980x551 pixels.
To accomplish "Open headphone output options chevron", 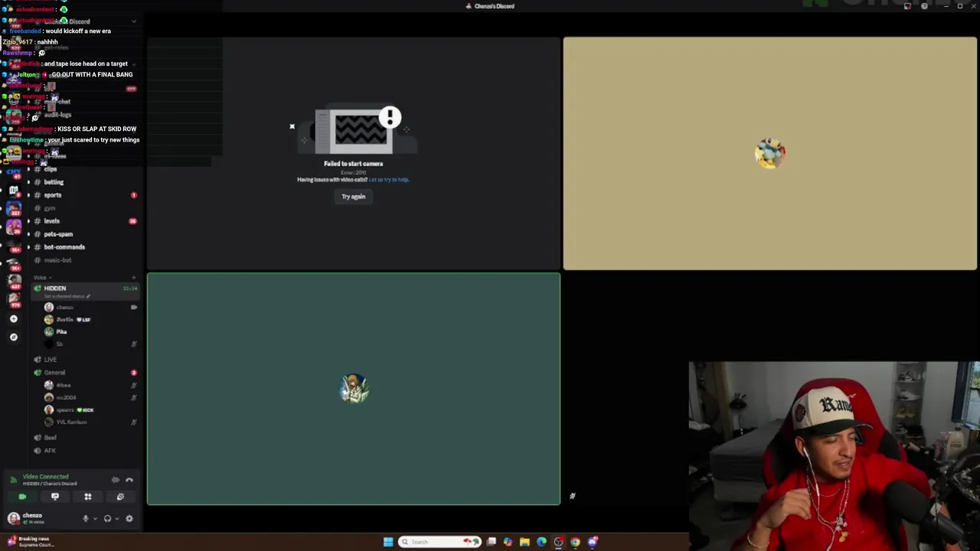I will (x=116, y=518).
